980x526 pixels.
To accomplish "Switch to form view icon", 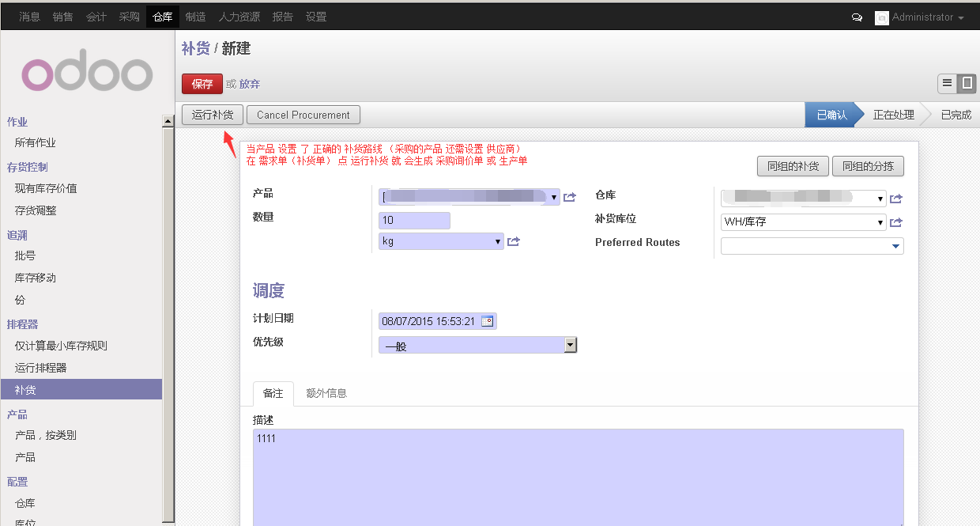I will pos(967,83).
